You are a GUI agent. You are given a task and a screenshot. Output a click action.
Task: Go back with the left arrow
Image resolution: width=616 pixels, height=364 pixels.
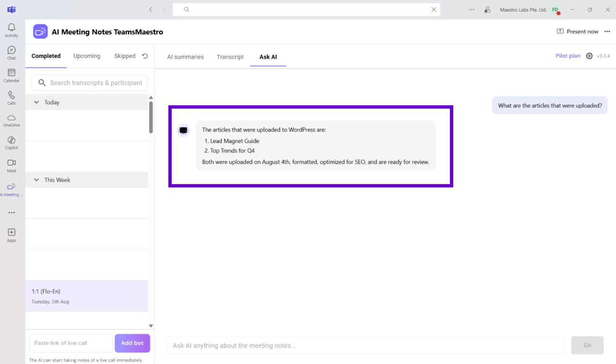coord(151,9)
